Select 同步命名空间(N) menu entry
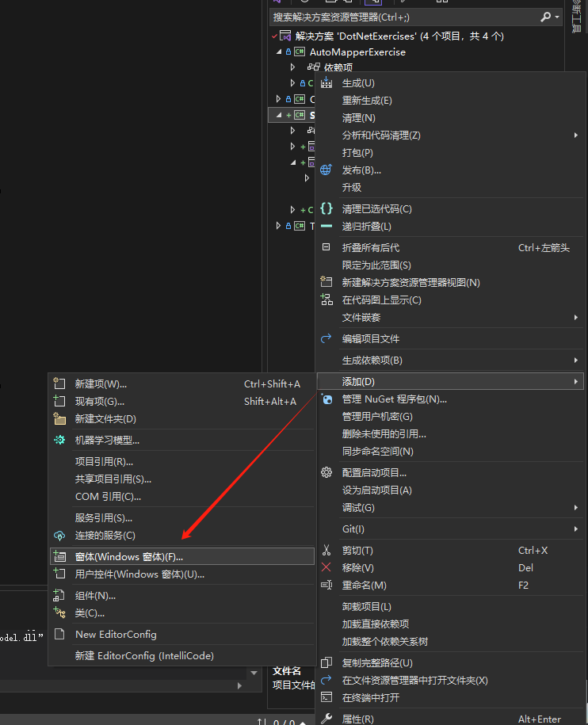 pos(451,452)
